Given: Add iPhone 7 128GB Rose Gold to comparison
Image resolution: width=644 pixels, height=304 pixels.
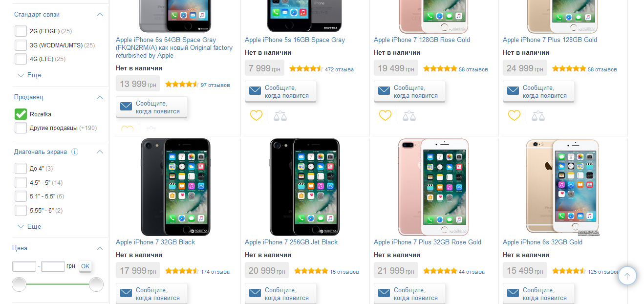Looking at the screenshot, I should 409,116.
